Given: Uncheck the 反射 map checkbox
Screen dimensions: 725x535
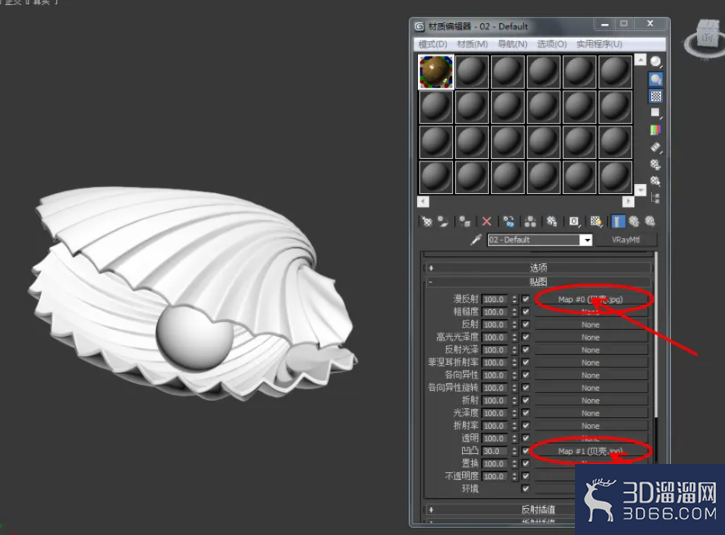Looking at the screenshot, I should pyautogui.click(x=526, y=325).
